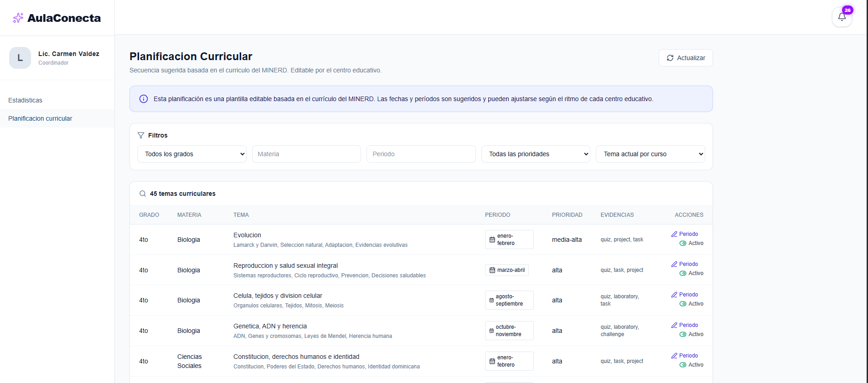868x383 pixels.
Task: Expand the Tema actual por curso dropdown
Action: point(651,154)
